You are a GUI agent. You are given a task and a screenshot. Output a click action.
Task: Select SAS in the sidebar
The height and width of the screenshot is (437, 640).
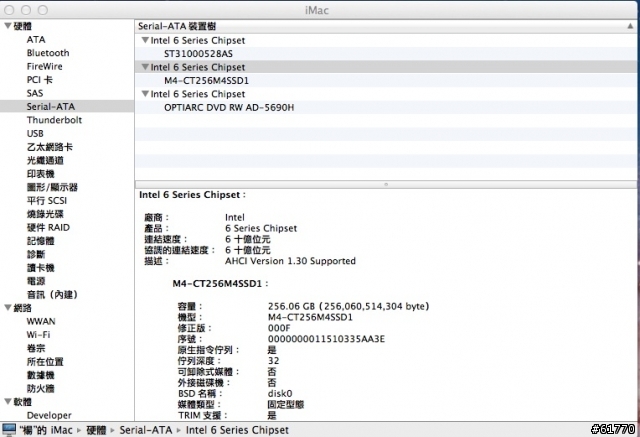[35, 93]
